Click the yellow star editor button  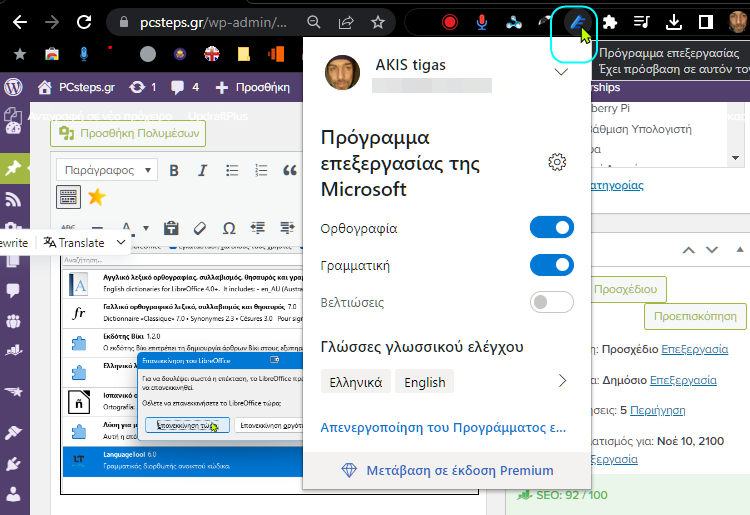97,197
